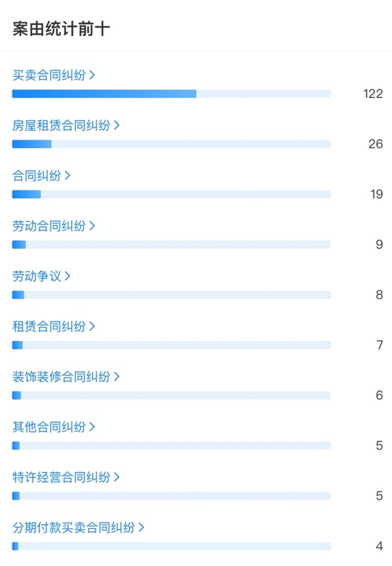Viewport: 392px width, 566px height.
Task: Expand the chevron next to 装饰装修合同纠纷
Action: (117, 376)
